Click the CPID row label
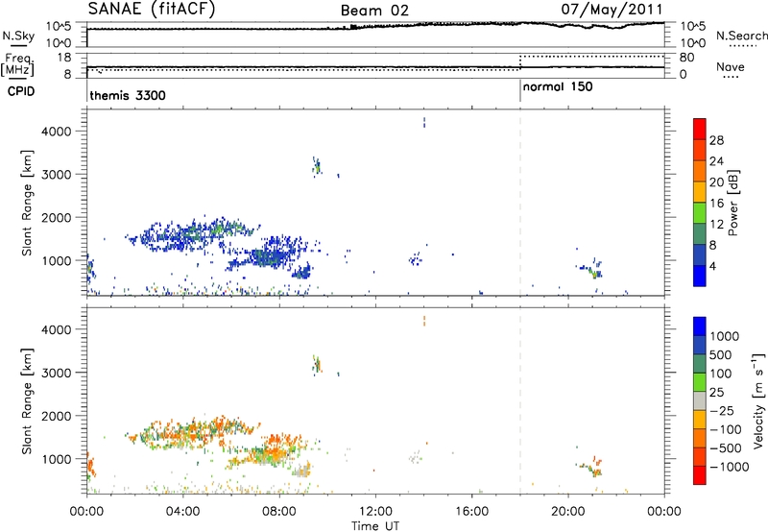This screenshot has height=532, width=768. point(21,91)
